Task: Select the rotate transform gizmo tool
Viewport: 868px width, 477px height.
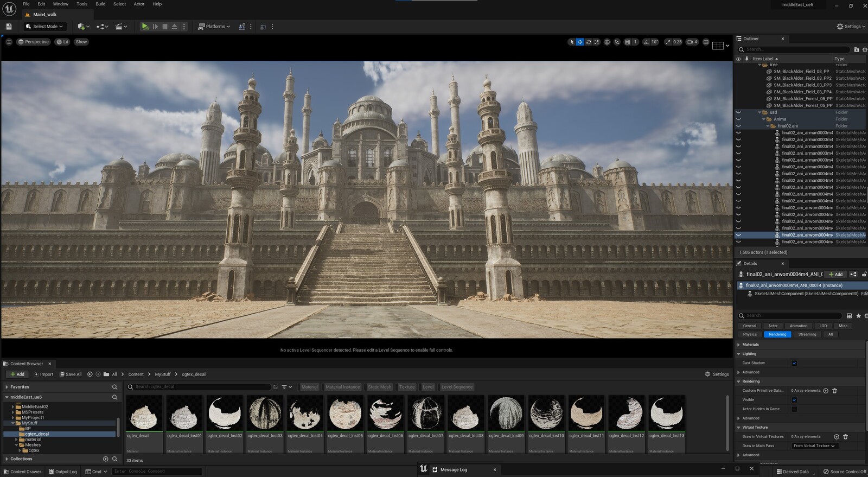Action: 589,42
